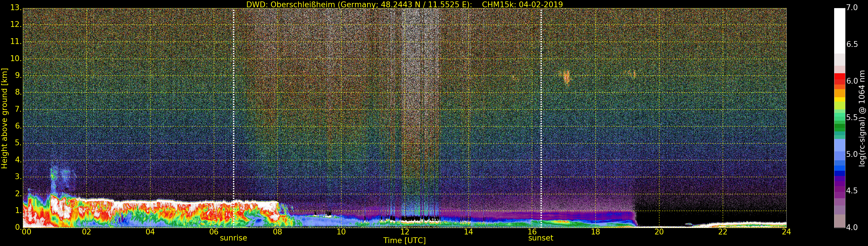868x246 pixels.
Task: Select the 08 tick on the time axis
Action: 277,232
